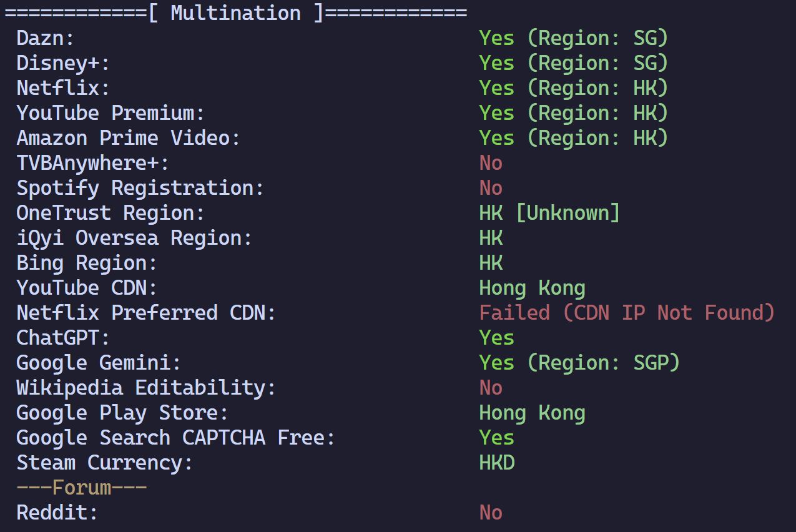Click the Google Search CAPTCHA Free label
796x532 pixels.
coord(175,438)
